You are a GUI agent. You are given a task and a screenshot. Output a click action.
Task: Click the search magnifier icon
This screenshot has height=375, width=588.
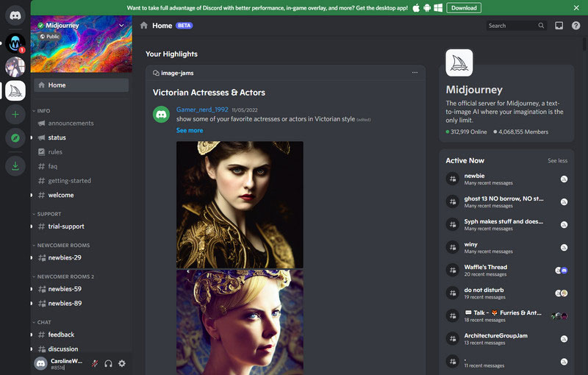(x=541, y=26)
